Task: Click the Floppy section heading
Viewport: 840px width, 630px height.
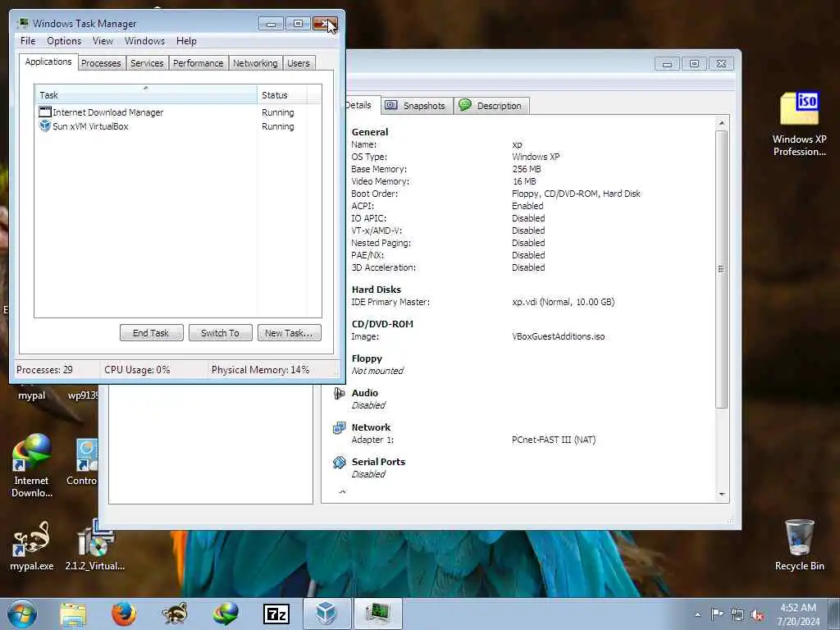Action: [x=367, y=358]
